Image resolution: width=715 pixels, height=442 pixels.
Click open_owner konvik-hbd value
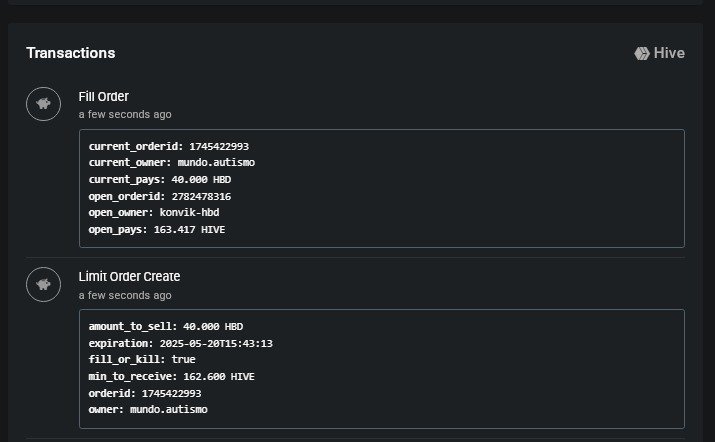pyautogui.click(x=189, y=213)
